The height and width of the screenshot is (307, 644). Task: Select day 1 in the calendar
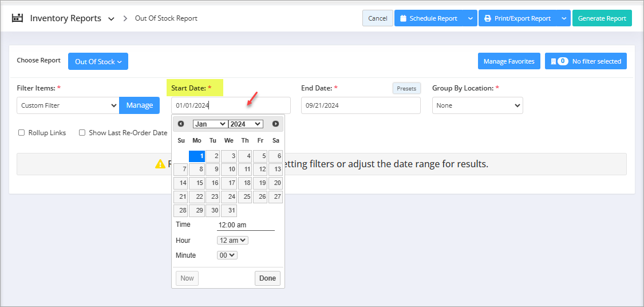[197, 156]
